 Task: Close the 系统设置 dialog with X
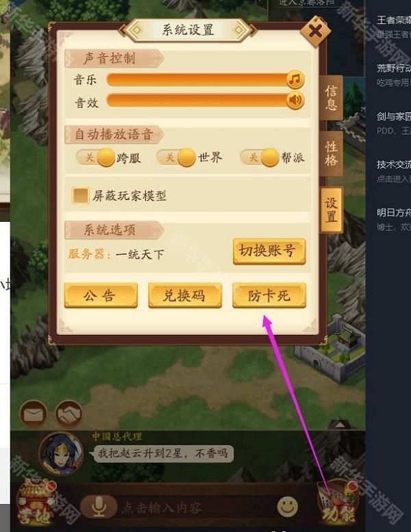pyautogui.click(x=315, y=32)
